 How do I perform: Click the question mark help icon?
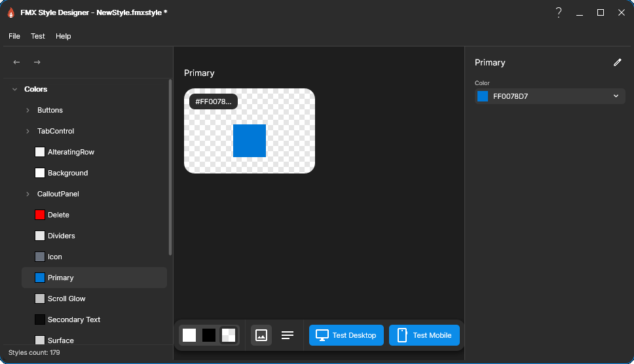pyautogui.click(x=559, y=12)
